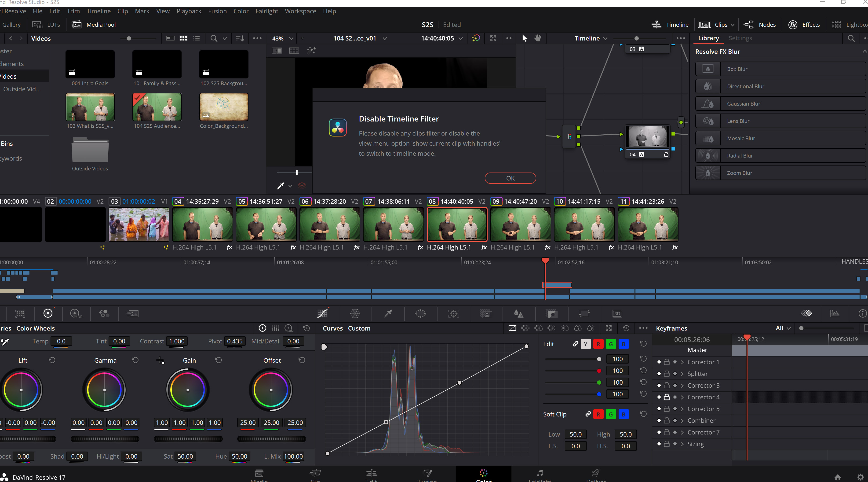Toggle green curve Edit channel

click(611, 344)
